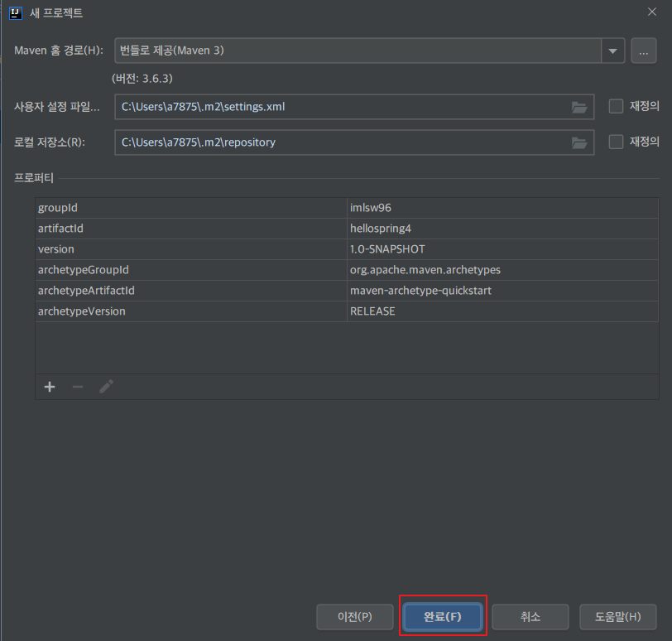Enable override checkbox for user settings file

point(616,106)
